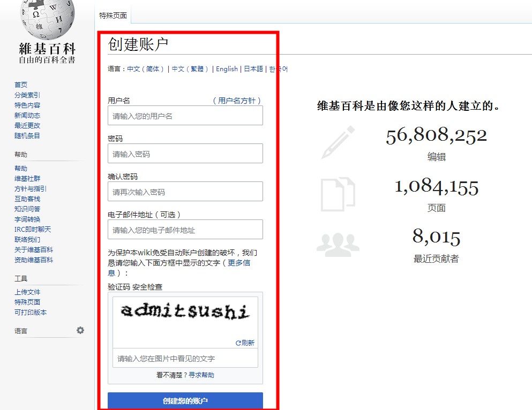Viewport: 532px width, 410px height.
Task: Click the pages document icon
Action: 338,194
